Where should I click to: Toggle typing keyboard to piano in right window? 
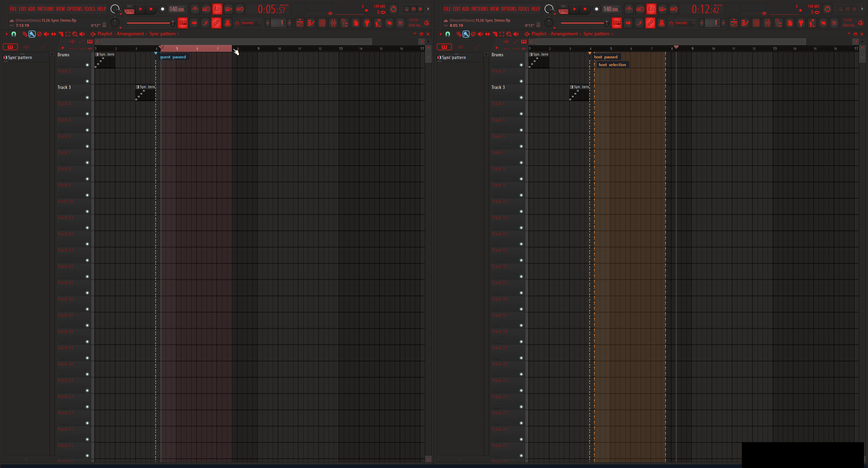pos(617,23)
